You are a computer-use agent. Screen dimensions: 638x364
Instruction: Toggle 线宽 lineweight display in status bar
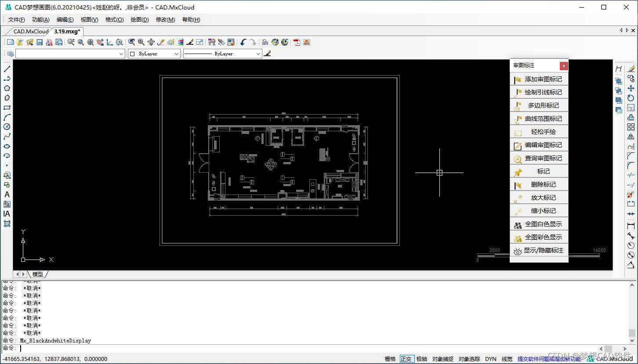[x=507, y=359]
